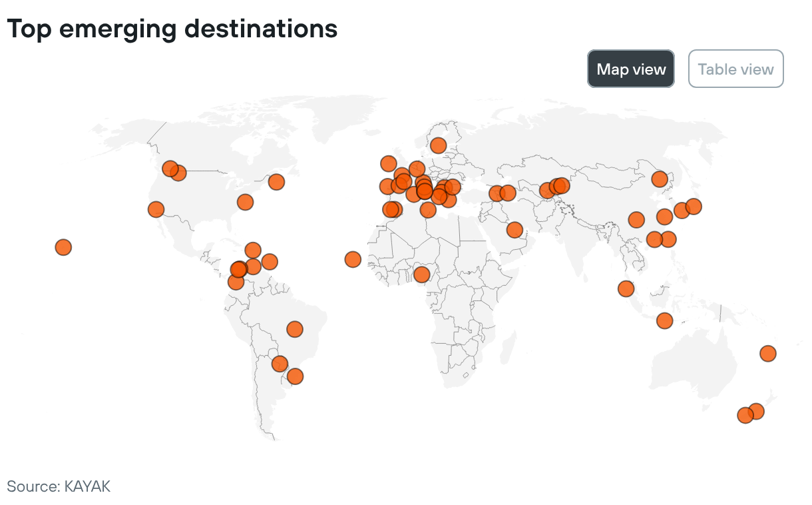This screenshot has height=505, width=812.
Task: Switch to Table view
Action: 735,69
